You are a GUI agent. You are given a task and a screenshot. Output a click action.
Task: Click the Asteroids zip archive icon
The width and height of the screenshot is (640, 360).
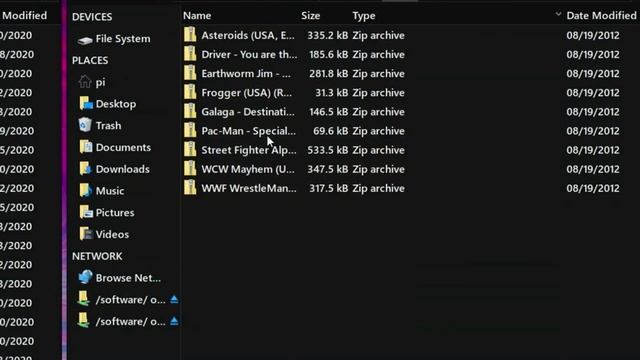pos(190,35)
